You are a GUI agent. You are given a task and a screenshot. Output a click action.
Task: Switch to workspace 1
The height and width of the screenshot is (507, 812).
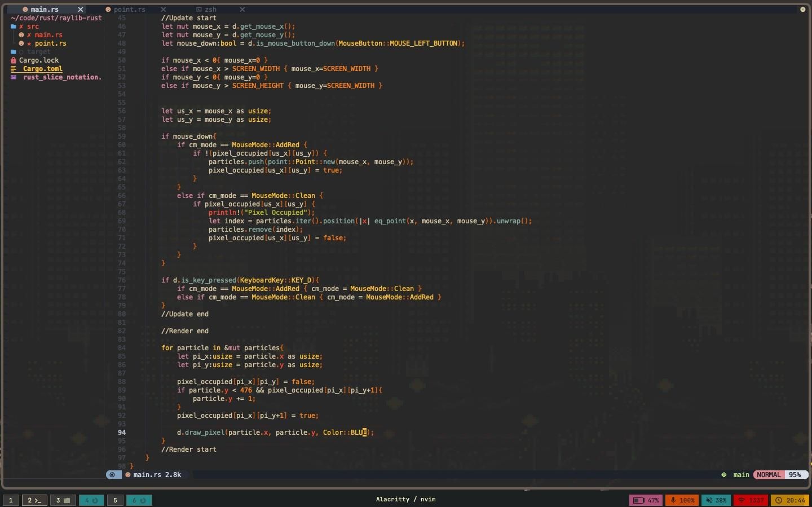[x=11, y=500]
